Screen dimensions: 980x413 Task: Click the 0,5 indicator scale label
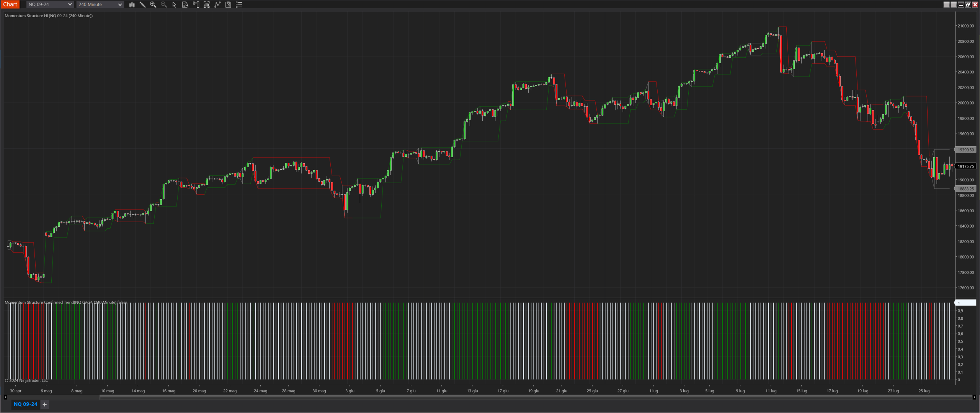pyautogui.click(x=960, y=341)
